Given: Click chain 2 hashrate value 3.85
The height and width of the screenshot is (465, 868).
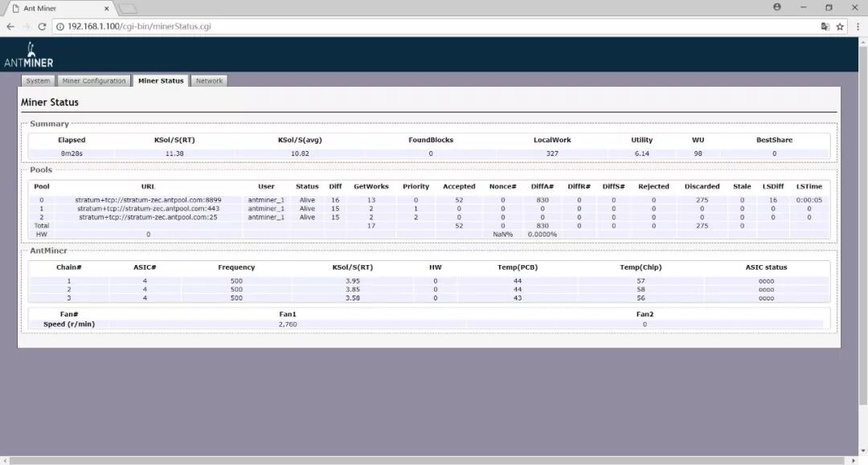Looking at the screenshot, I should click(353, 290).
